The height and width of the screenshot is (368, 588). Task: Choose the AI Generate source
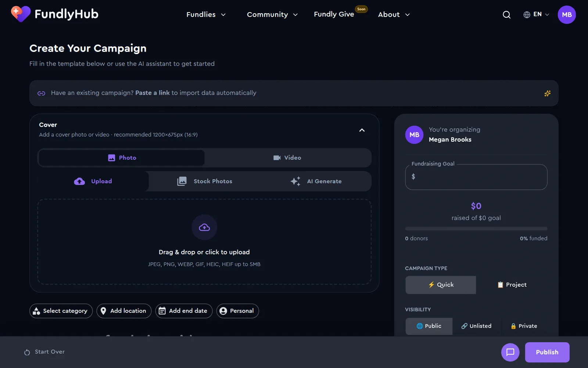[316, 181]
